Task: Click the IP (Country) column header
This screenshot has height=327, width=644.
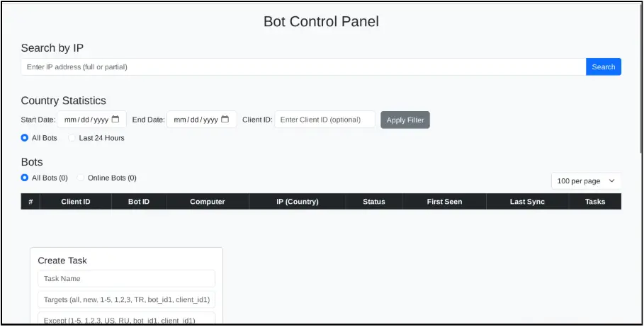Action: [x=297, y=202]
